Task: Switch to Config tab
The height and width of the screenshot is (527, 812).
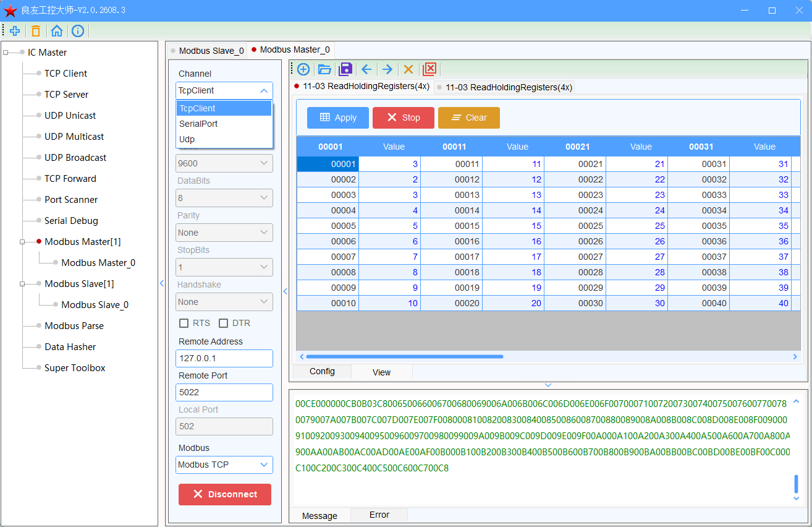Action: tap(322, 371)
